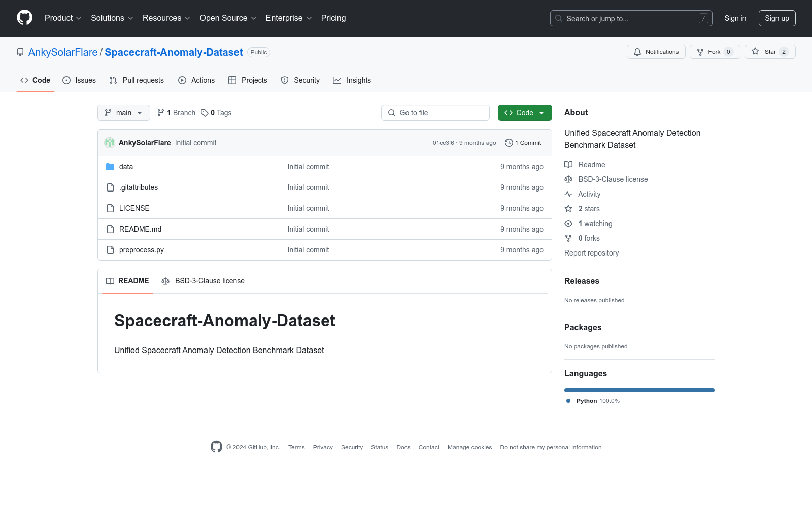Click the commit history clock icon
Viewport: 812px width, 508px height.
[x=509, y=143]
